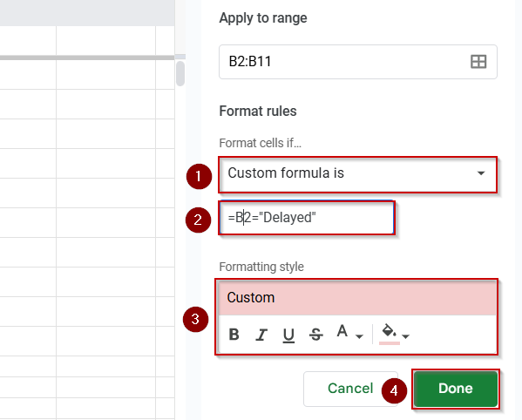Click the spreadsheet vertical scrollbar thumb
Screen dimensions: 522x420
click(180, 73)
